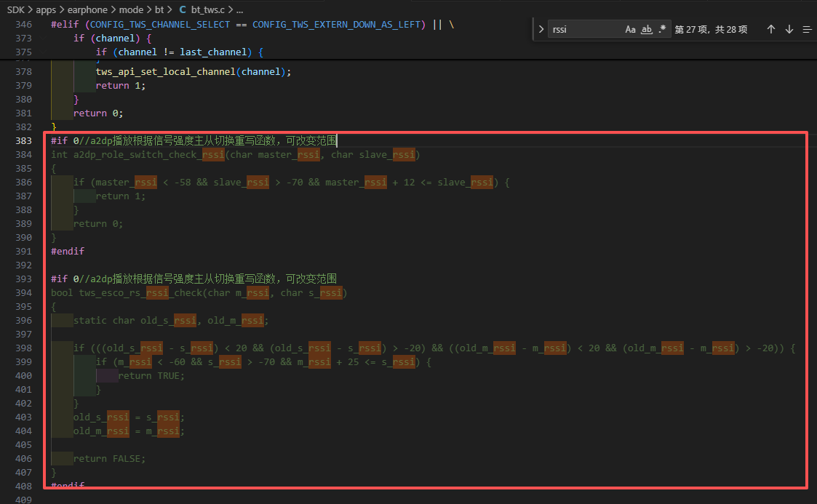
Task: Click tws_api_set_local_channel(channel); code line
Action: (x=194, y=71)
